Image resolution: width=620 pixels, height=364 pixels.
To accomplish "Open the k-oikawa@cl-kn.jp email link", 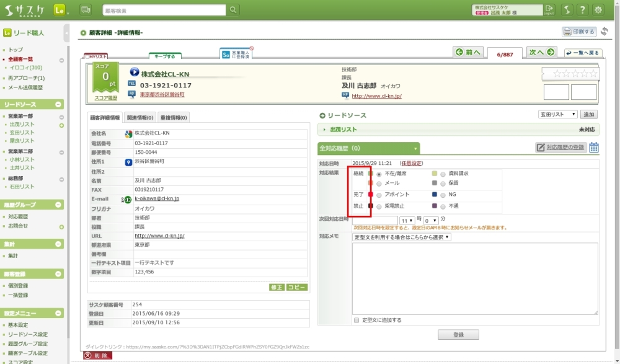I will click(157, 199).
